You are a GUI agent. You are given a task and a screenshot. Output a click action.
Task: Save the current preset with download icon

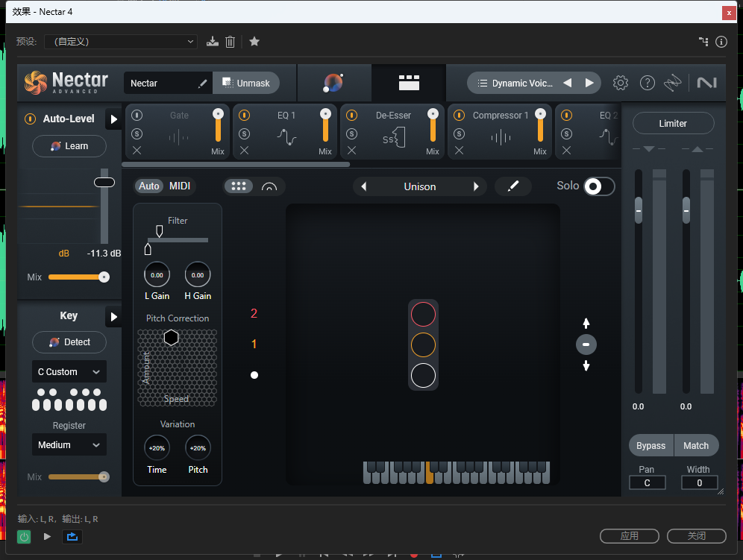213,42
